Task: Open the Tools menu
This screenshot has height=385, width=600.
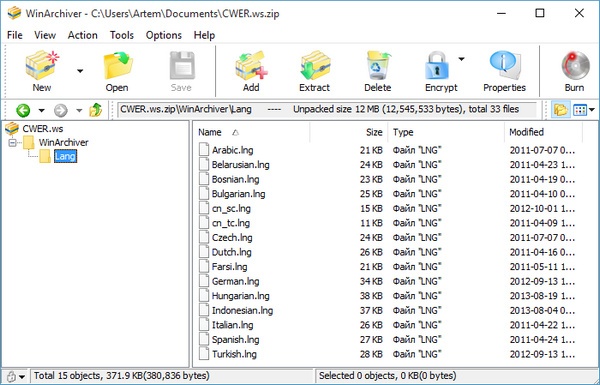Action: 122,35
